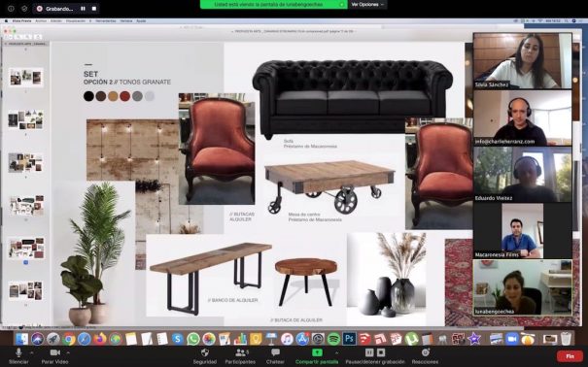Pause recording in the bottom toolbar
Viewport: 588px width, 367px height.
pos(369,352)
